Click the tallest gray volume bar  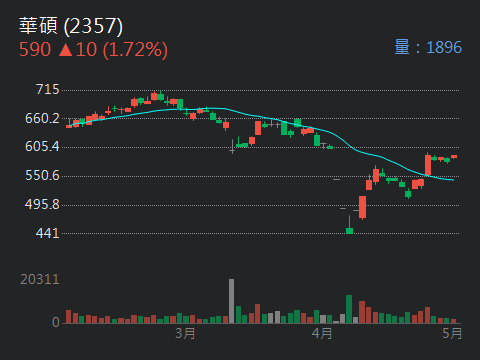click(231, 301)
